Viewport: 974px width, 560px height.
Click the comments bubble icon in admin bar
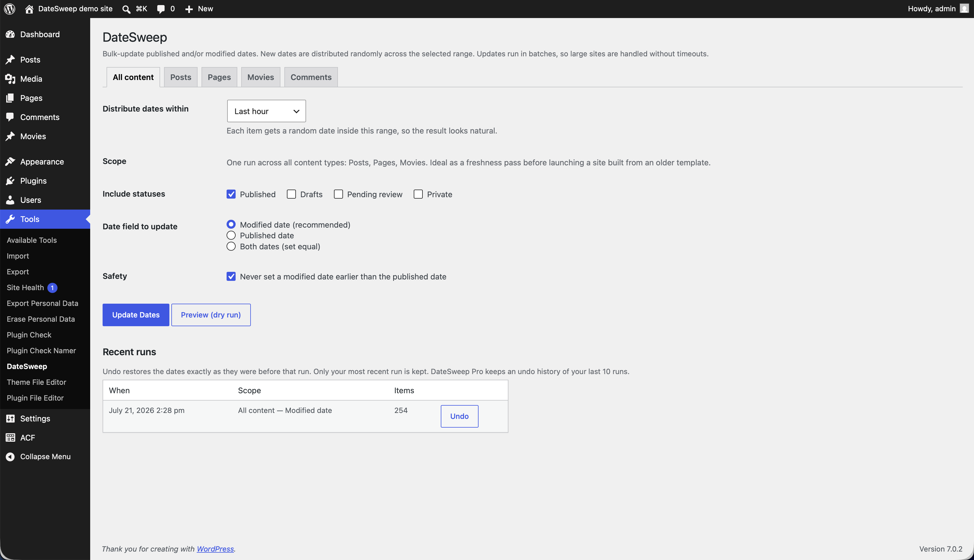(161, 9)
